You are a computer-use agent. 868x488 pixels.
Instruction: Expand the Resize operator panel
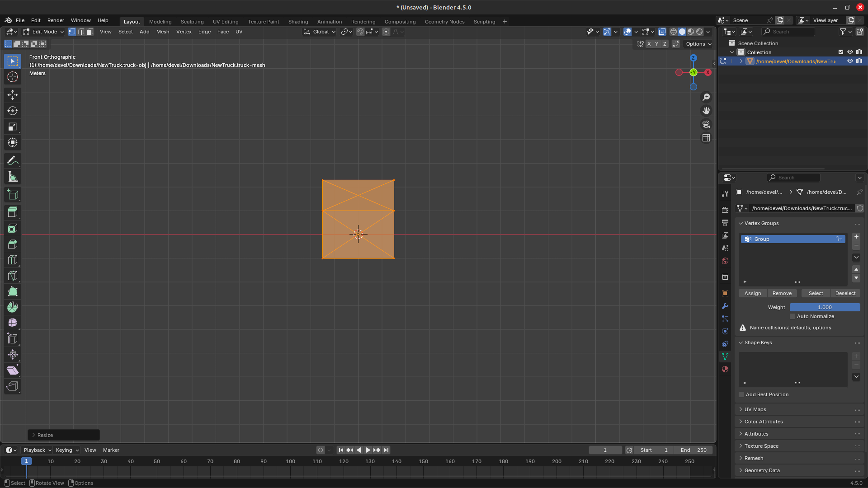[x=64, y=435]
